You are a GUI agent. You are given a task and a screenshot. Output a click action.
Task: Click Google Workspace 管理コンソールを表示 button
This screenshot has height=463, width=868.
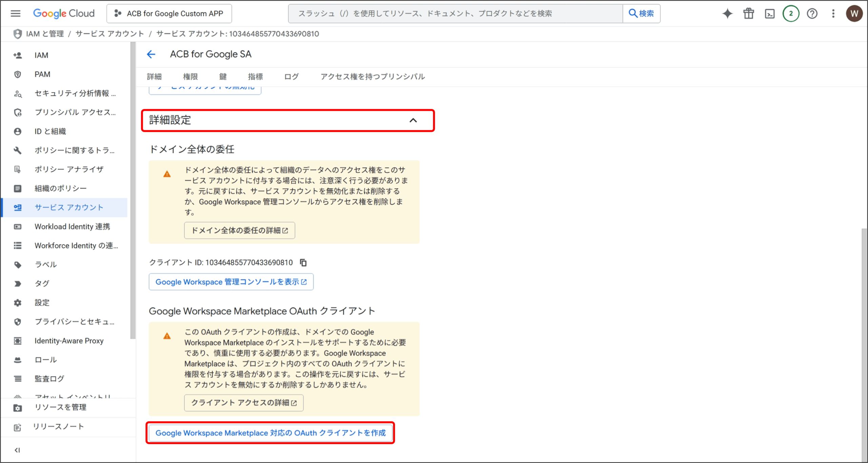[231, 282]
